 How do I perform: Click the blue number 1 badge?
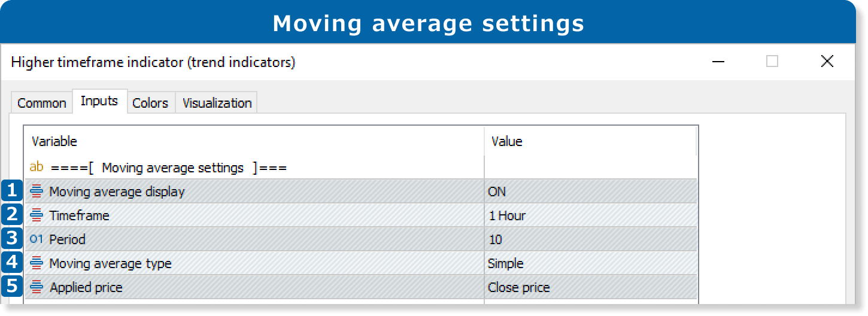[11, 191]
